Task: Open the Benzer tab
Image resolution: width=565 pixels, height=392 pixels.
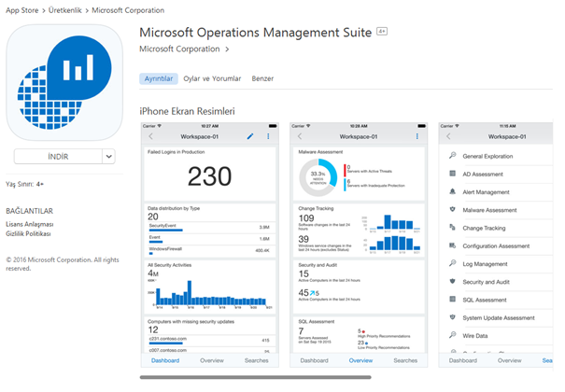Action: pos(263,78)
